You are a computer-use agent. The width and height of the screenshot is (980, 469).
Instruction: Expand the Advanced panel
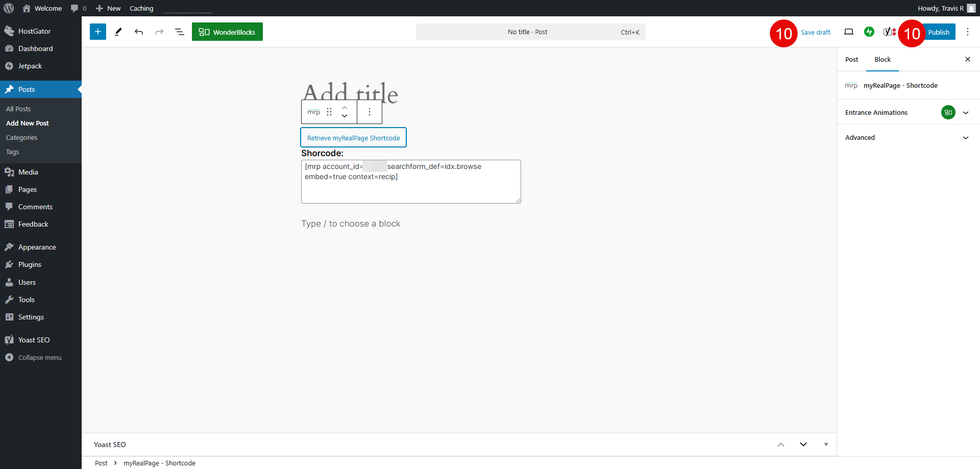(x=909, y=137)
